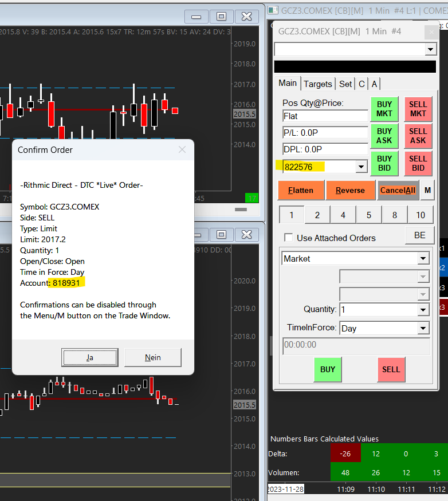This screenshot has height=501, width=448.
Task: Open the M menu button
Action: click(427, 191)
